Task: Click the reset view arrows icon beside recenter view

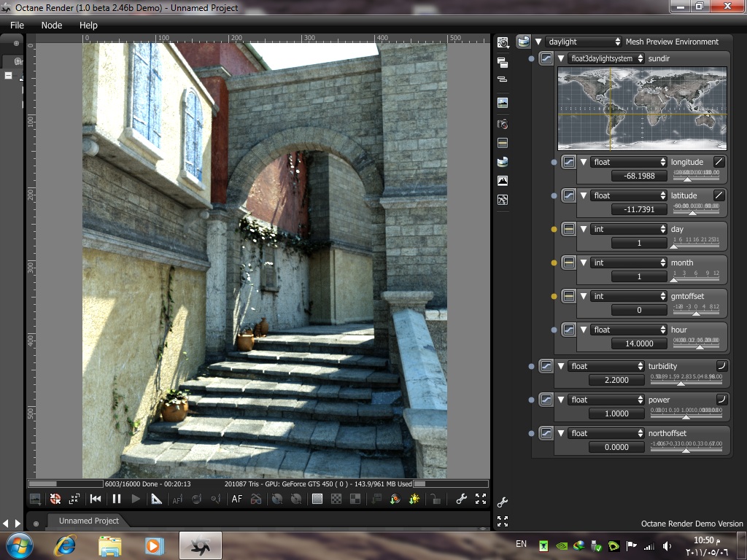Action: click(x=74, y=499)
